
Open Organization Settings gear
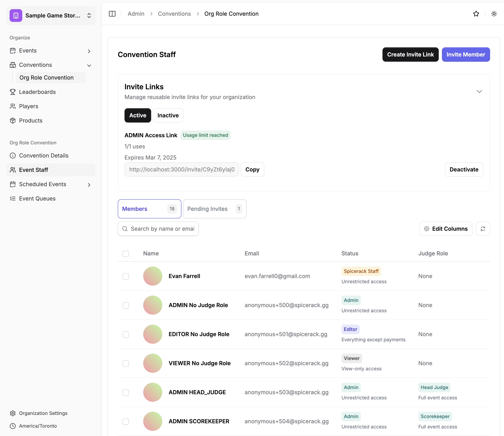pyautogui.click(x=43, y=413)
